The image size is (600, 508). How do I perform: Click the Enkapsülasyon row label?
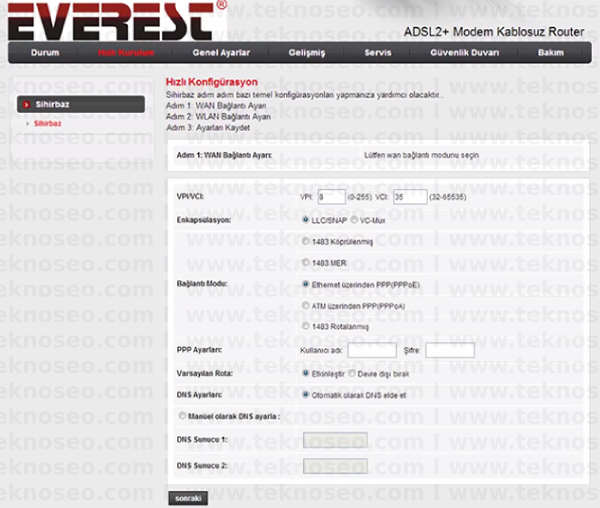tap(204, 220)
